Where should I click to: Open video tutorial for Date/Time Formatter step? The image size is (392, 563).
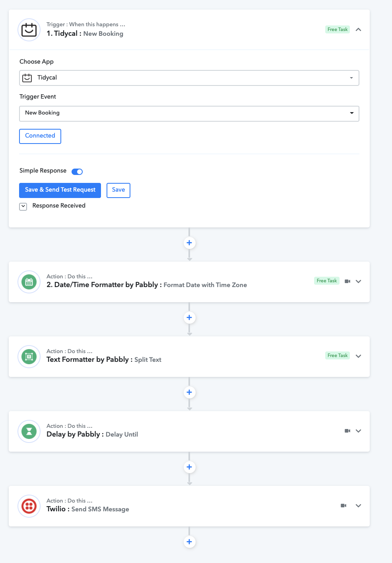click(x=347, y=281)
